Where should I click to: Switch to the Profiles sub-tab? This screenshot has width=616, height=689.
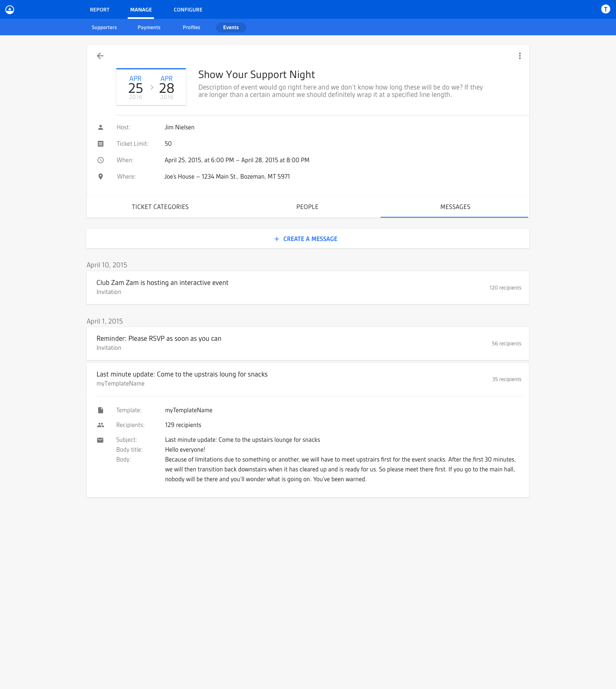click(191, 28)
